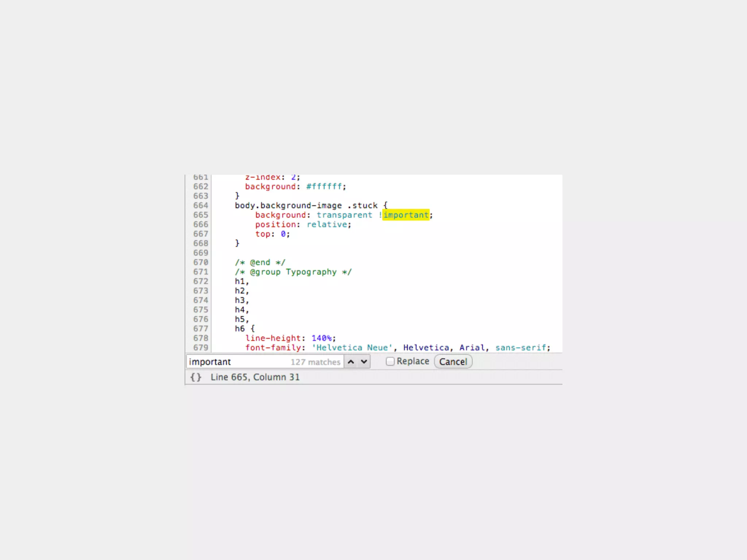This screenshot has width=747, height=560.
Task: Jump to the next search match
Action: pyautogui.click(x=364, y=362)
